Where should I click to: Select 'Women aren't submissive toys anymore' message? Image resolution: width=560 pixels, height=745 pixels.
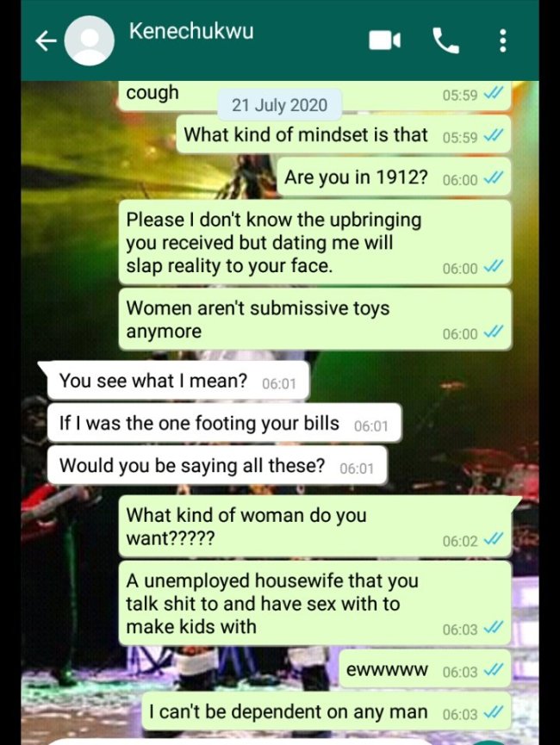tap(314, 320)
